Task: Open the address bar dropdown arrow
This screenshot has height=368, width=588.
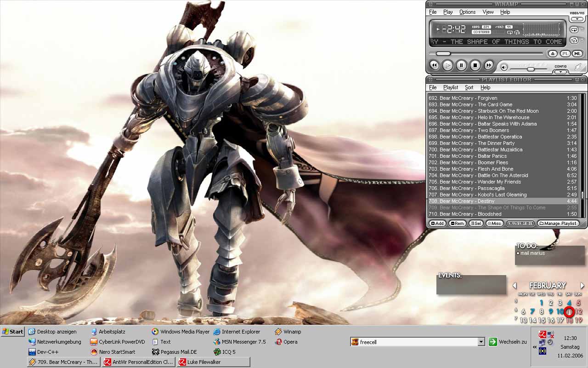Action: (x=481, y=342)
